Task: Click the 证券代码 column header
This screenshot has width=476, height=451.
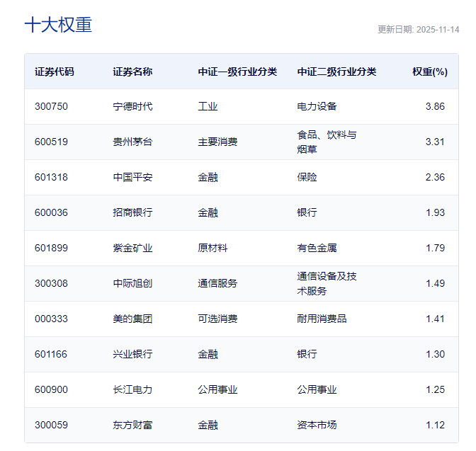Action: pyautogui.click(x=55, y=72)
